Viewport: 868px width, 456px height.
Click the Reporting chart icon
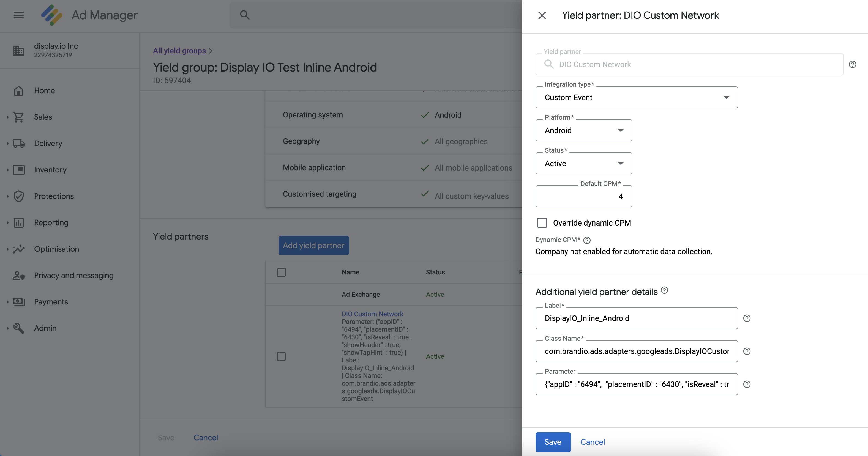[x=18, y=222]
